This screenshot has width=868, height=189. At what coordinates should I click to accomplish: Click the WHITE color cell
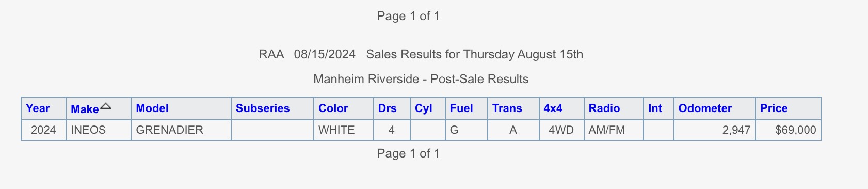pos(343,130)
